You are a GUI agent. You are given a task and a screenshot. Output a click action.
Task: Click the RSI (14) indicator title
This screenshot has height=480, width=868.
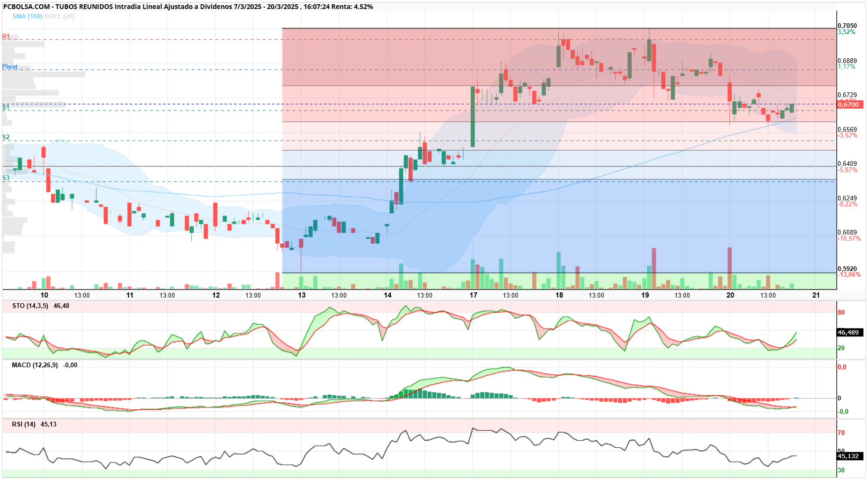(24, 424)
